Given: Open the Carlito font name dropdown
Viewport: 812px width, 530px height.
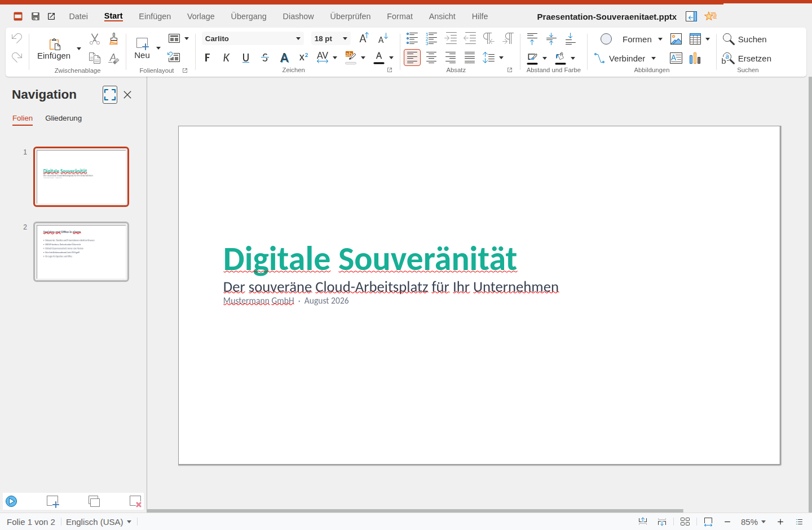Looking at the screenshot, I should tap(298, 38).
